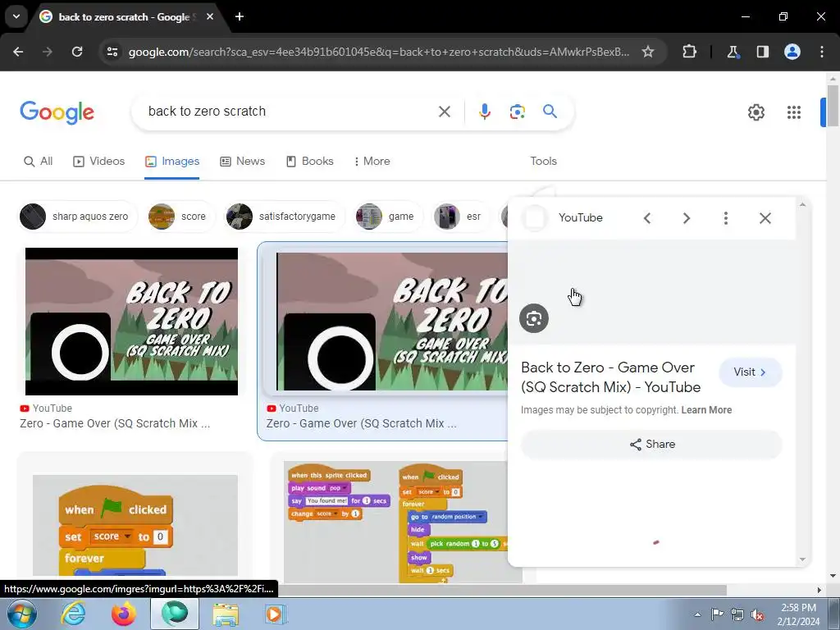Click the network icon in system tray
The width and height of the screenshot is (840, 630).
[x=737, y=614]
